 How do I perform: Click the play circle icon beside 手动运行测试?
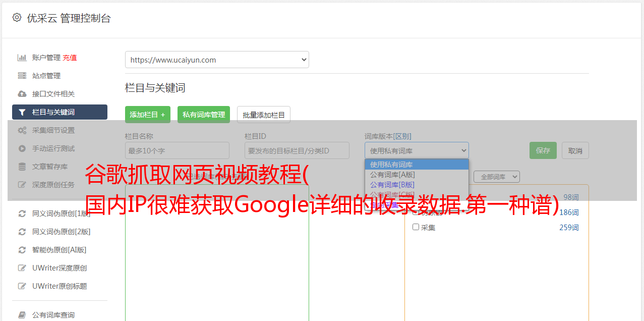[x=22, y=148]
